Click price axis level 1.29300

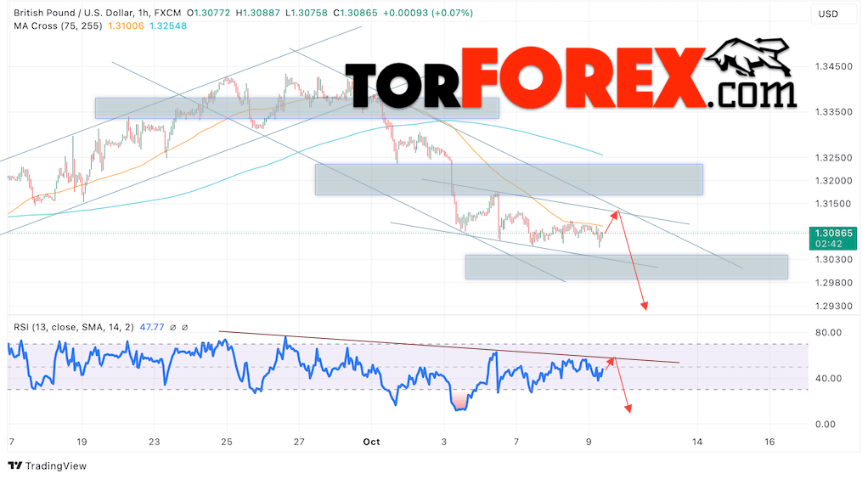pyautogui.click(x=834, y=307)
